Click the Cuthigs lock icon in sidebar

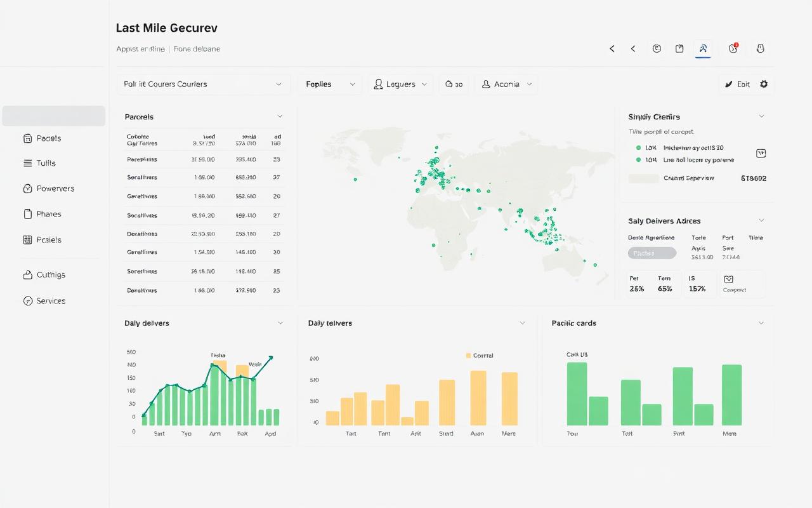tap(27, 275)
